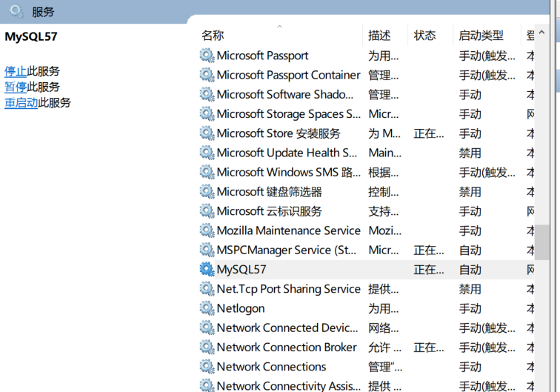Image resolution: width=560 pixels, height=392 pixels.
Task: Click 控制... description of Microsoft 键盘筛选器
Action: pos(383,192)
